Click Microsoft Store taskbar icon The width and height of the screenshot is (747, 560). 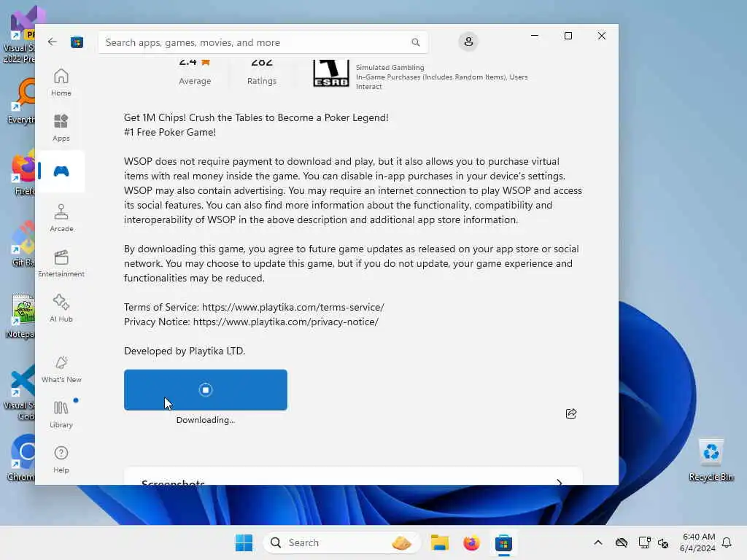coord(503,542)
